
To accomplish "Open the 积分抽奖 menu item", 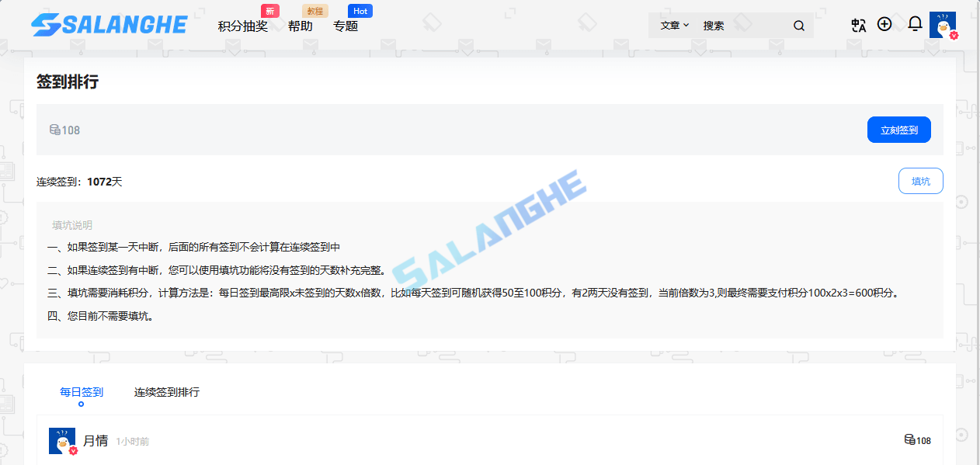I will point(244,26).
